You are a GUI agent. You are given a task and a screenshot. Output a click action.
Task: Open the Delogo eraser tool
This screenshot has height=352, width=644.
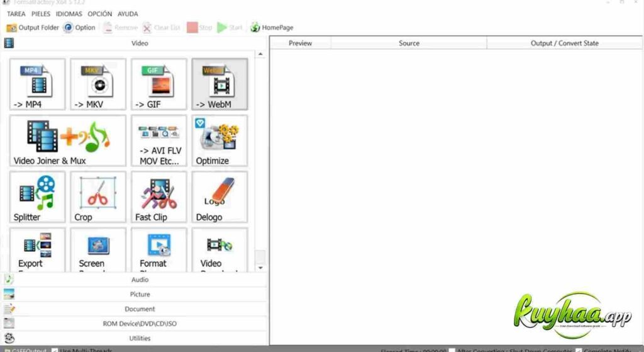click(x=219, y=197)
